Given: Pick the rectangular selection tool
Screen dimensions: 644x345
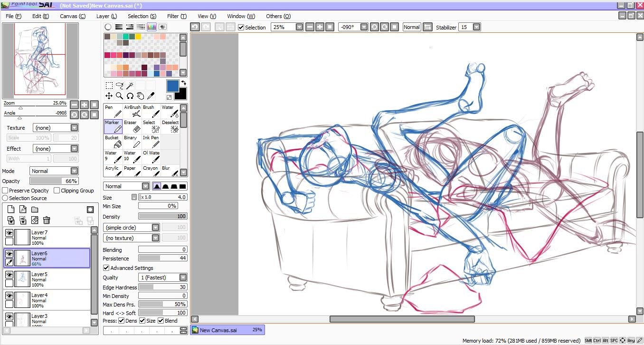Looking at the screenshot, I should pyautogui.click(x=109, y=86).
